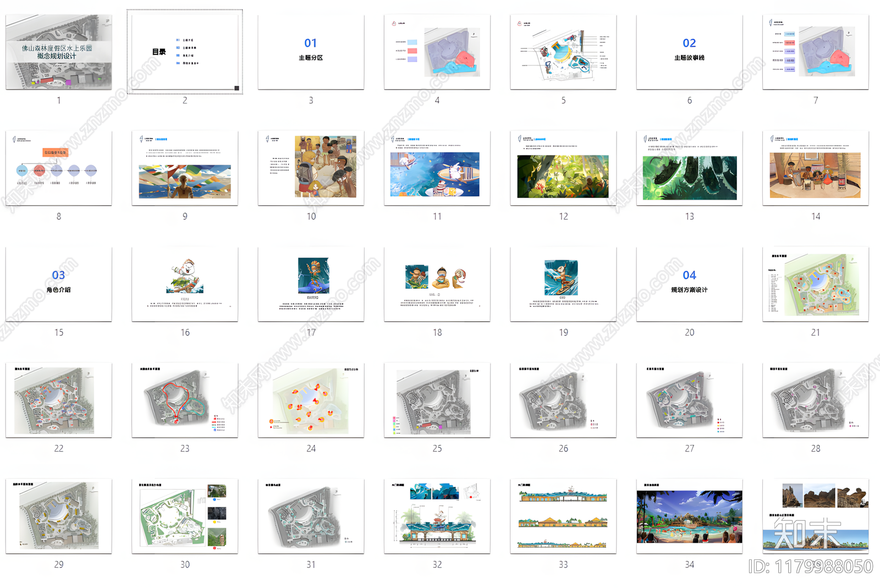Select slide 23 red route plan
Image resolution: width=880 pixels, height=588 pixels.
click(x=185, y=400)
